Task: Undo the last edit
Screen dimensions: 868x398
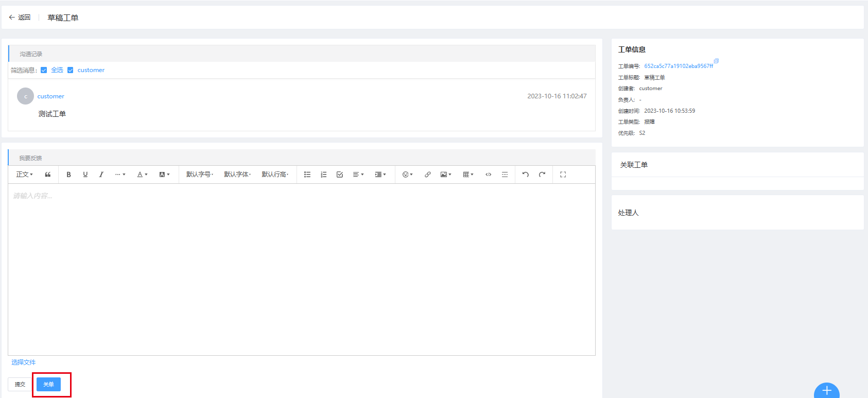Action: click(526, 175)
